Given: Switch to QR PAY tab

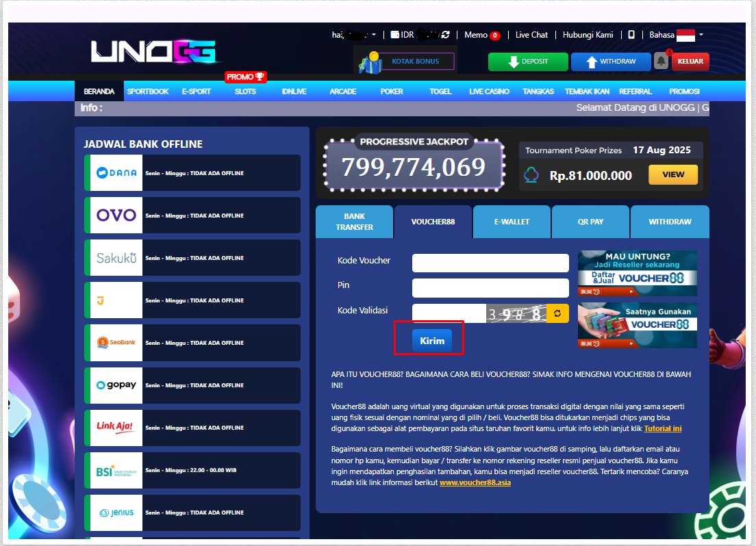Looking at the screenshot, I should 590,222.
